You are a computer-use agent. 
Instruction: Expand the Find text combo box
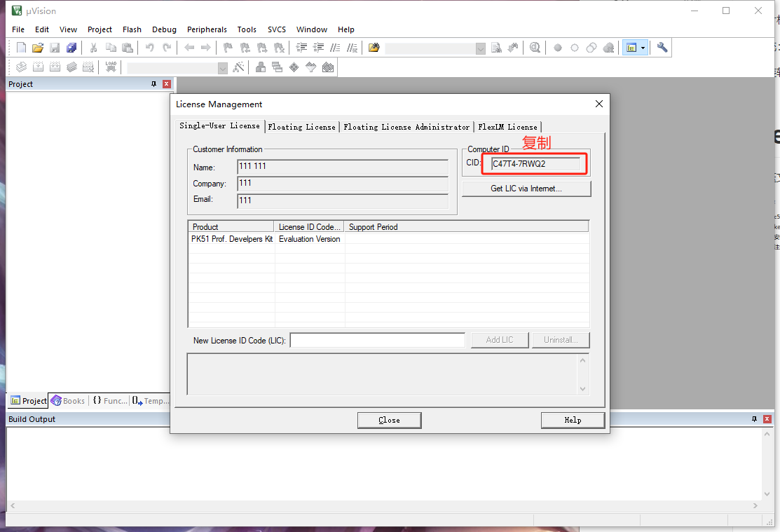pyautogui.click(x=481, y=48)
